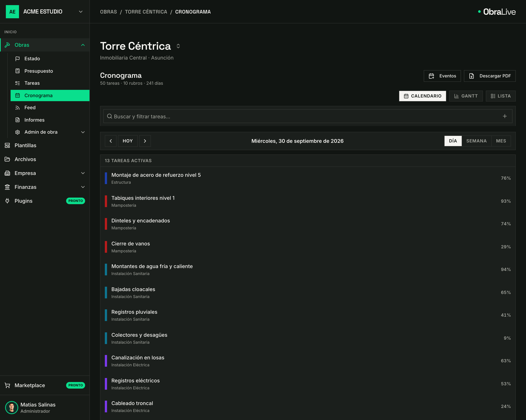Click the Marketplace cart icon
This screenshot has height=420, width=526.
point(7,385)
